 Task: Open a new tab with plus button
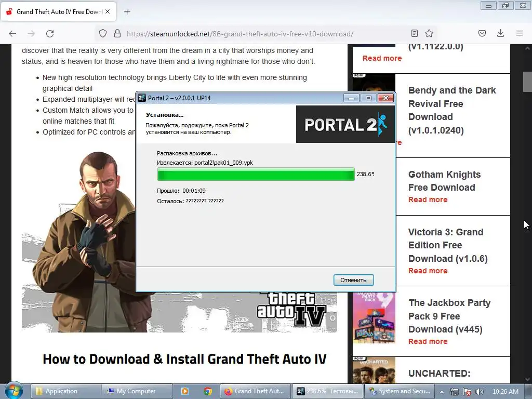click(x=127, y=12)
